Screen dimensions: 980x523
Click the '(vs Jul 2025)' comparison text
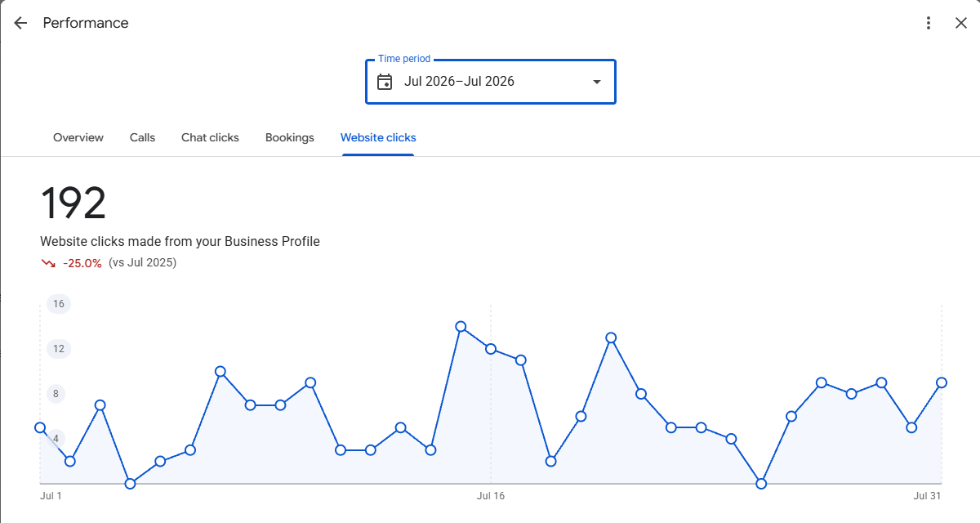142,262
